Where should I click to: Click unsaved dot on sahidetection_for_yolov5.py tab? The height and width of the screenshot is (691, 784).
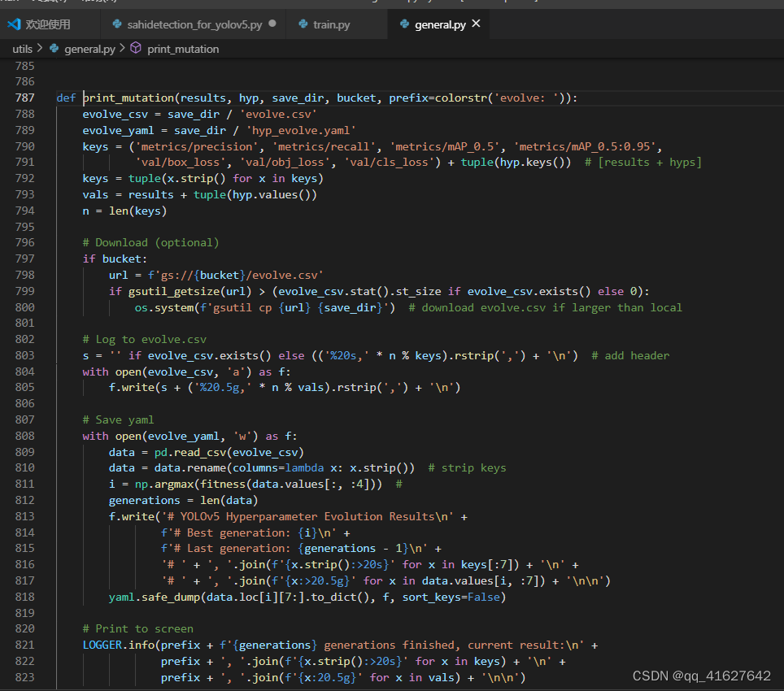point(272,24)
